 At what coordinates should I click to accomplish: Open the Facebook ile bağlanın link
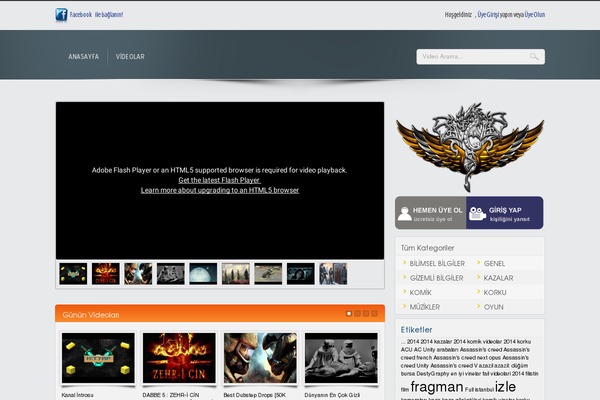(96, 15)
